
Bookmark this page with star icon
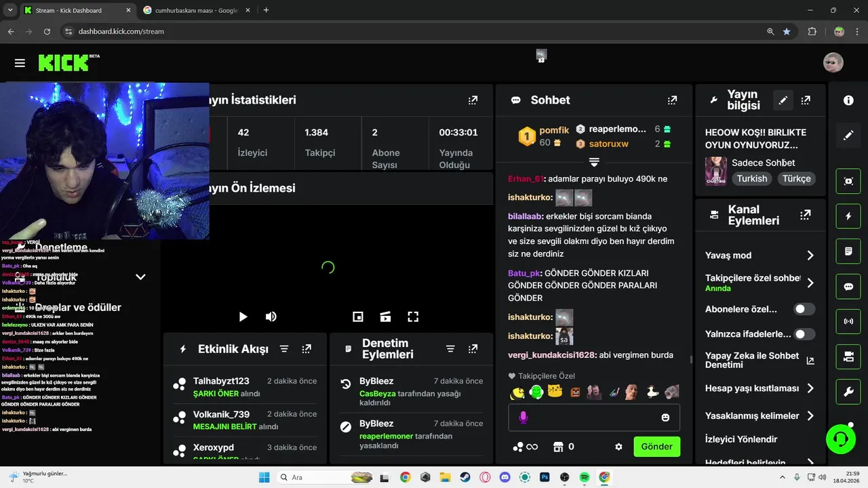787,31
